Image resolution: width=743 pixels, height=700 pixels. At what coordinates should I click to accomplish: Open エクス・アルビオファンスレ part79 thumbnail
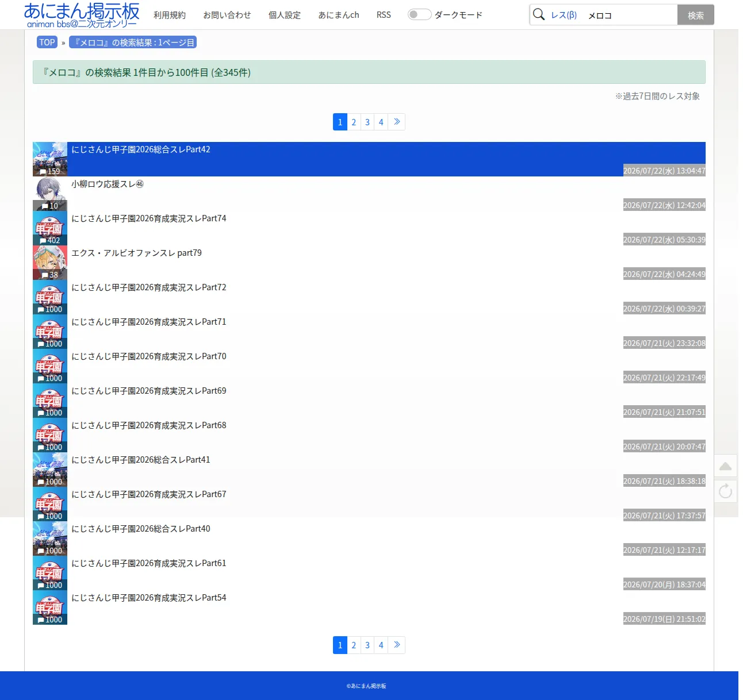pos(50,263)
